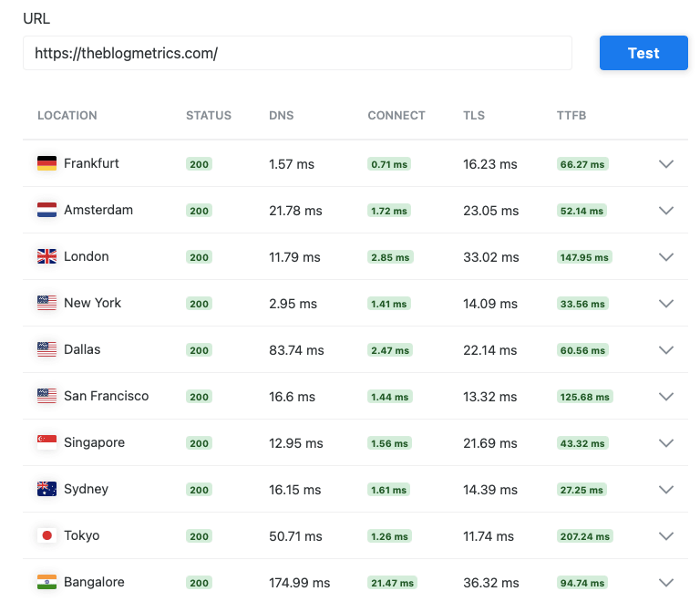Expand the Frankfurt row details

point(666,164)
